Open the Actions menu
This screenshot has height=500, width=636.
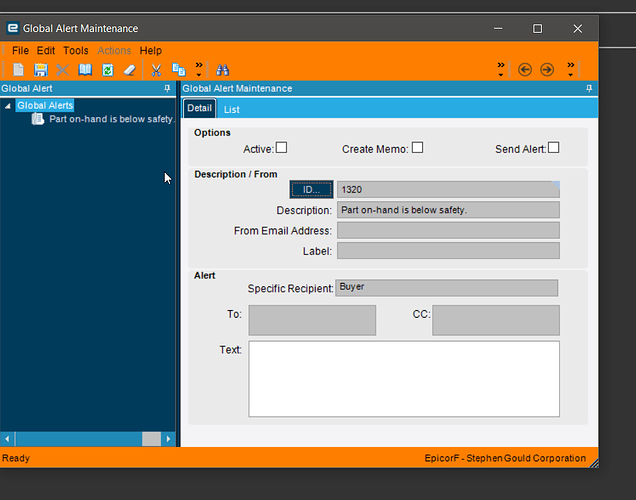(114, 51)
